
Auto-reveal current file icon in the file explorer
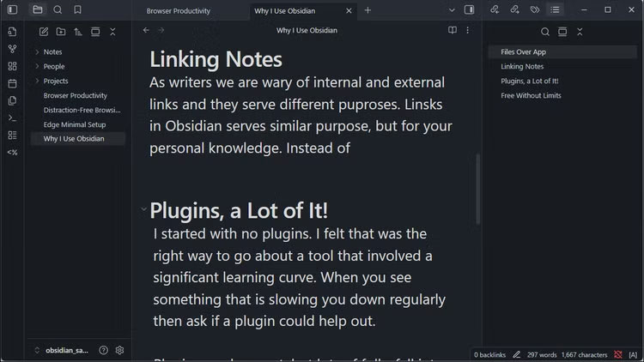pos(95,32)
